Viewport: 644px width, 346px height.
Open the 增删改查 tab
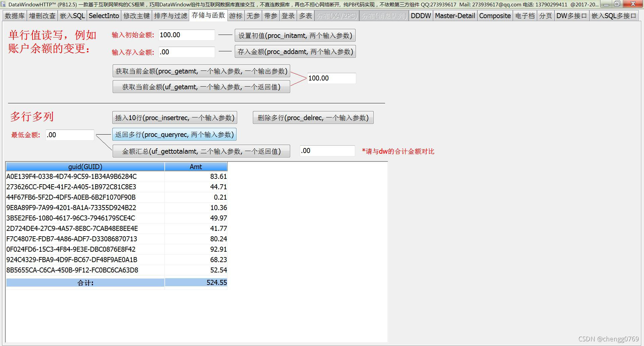click(42, 16)
